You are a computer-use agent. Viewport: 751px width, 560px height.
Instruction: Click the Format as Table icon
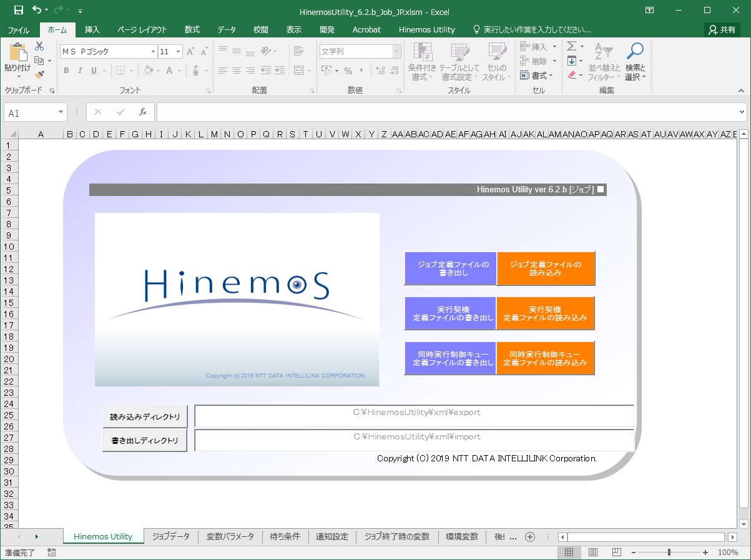click(x=459, y=53)
